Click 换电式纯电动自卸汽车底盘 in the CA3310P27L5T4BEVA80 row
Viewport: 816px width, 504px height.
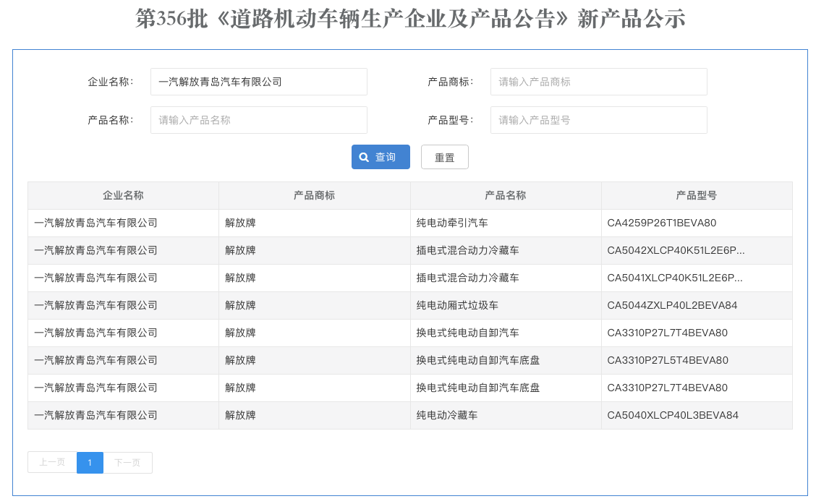477,360
